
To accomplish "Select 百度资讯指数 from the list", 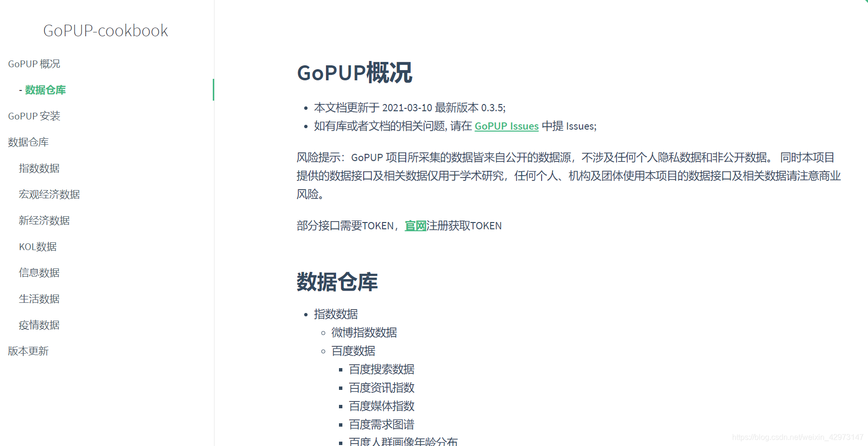I will [x=382, y=387].
